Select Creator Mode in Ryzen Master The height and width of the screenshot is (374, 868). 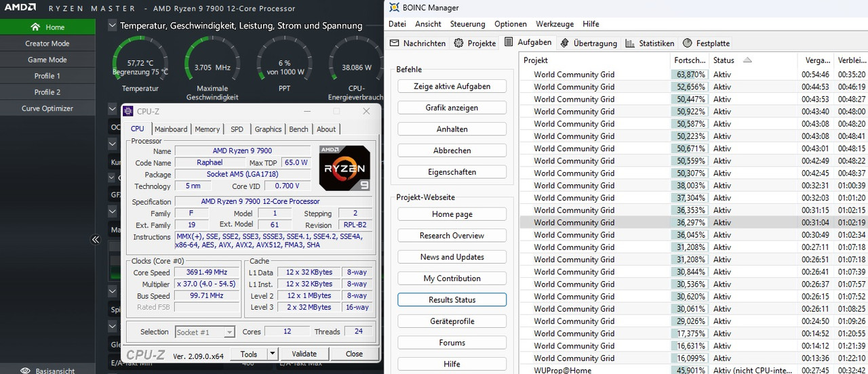47,43
